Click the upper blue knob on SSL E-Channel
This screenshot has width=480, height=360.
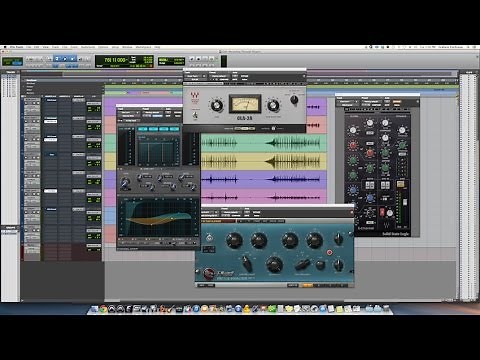[x=353, y=190]
